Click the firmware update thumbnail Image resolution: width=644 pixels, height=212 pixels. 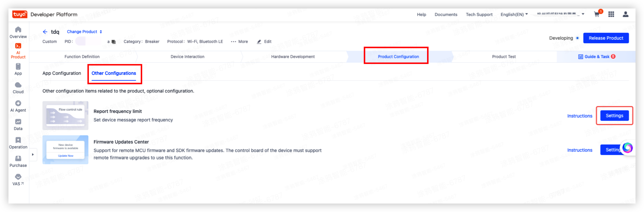click(x=65, y=150)
